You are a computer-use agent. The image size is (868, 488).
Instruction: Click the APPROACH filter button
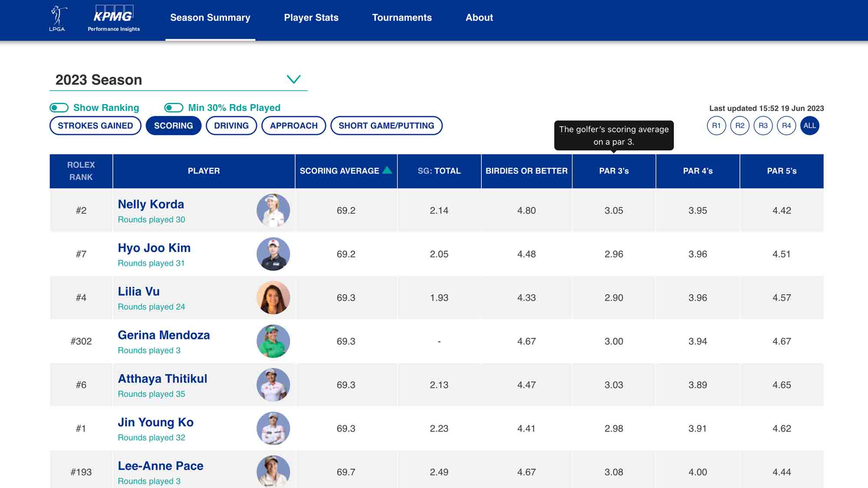coord(294,125)
